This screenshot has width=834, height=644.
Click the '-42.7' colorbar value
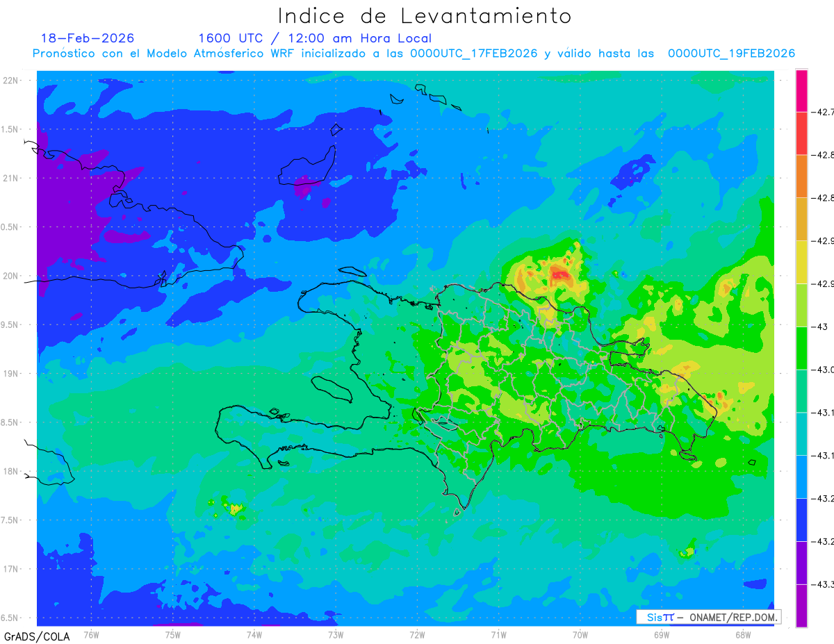(821, 112)
